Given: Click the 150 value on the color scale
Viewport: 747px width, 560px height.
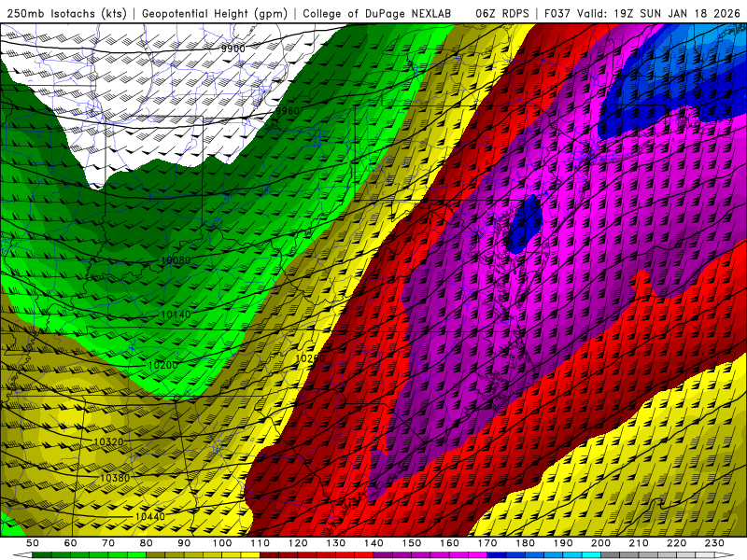Looking at the screenshot, I should pos(412,543).
